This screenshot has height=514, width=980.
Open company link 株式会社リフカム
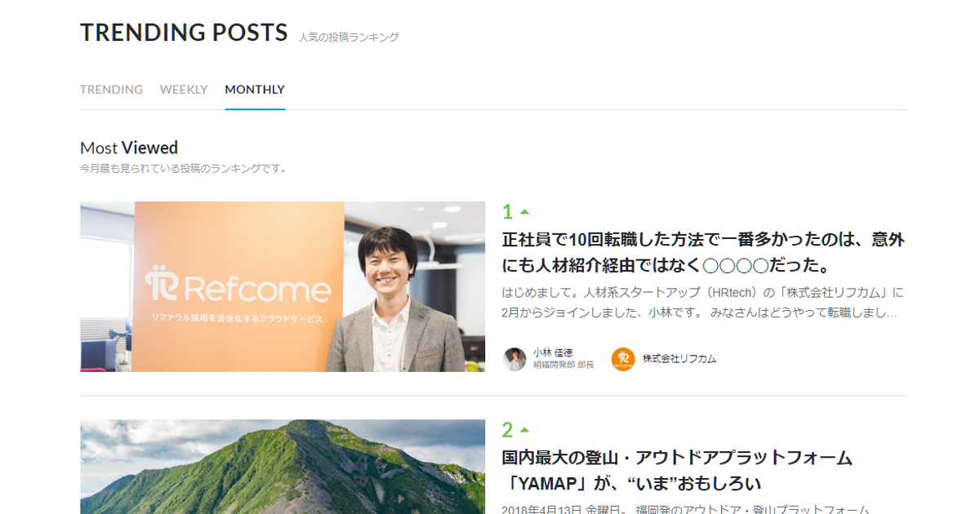point(679,359)
